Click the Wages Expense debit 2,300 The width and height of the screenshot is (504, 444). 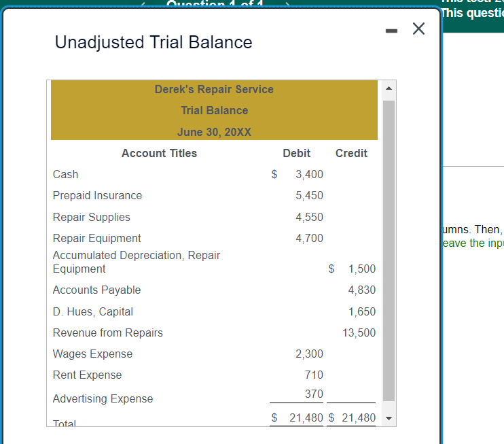coord(309,354)
